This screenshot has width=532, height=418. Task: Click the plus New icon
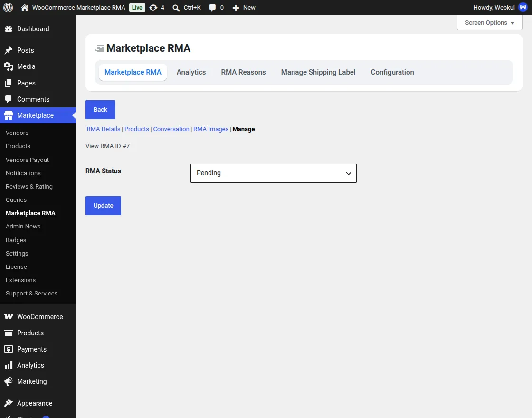236,8
